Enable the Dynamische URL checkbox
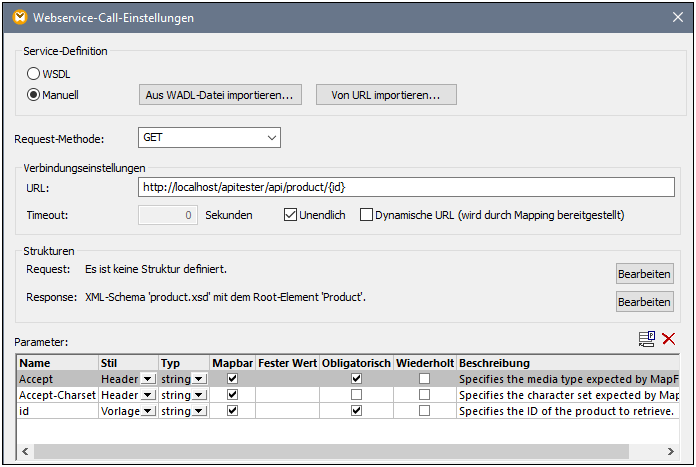This screenshot has height=467, width=696. tap(366, 214)
